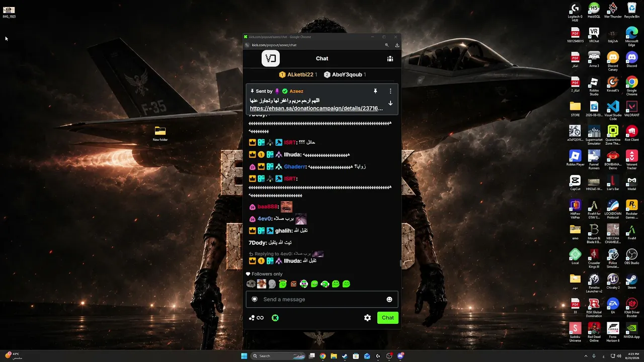Open the War Thunder desktop shortcut
644x362 pixels.
click(x=613, y=10)
